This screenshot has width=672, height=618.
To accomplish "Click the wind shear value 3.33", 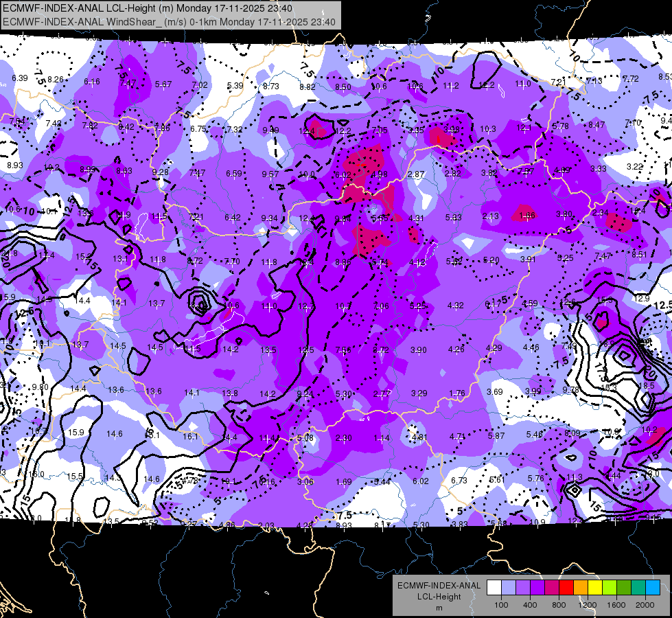I will tap(599, 169).
